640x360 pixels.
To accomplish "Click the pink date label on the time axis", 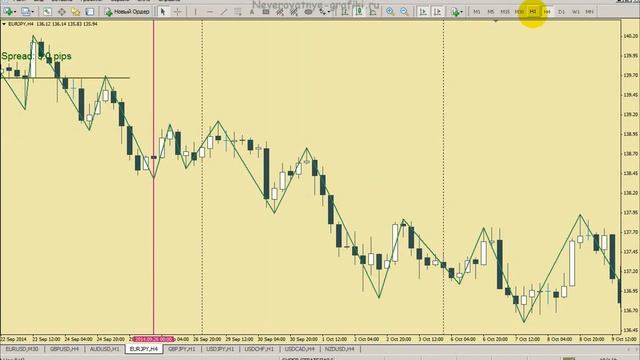I will pyautogui.click(x=154, y=339).
